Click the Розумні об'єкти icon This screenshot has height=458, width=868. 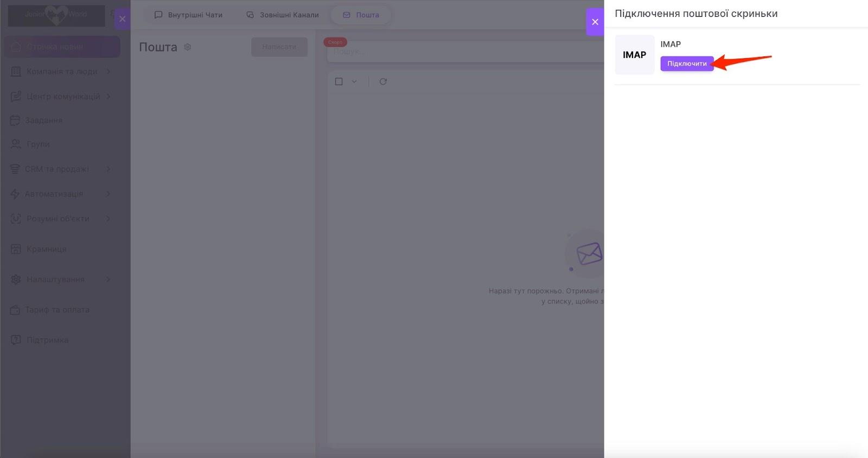coord(16,219)
